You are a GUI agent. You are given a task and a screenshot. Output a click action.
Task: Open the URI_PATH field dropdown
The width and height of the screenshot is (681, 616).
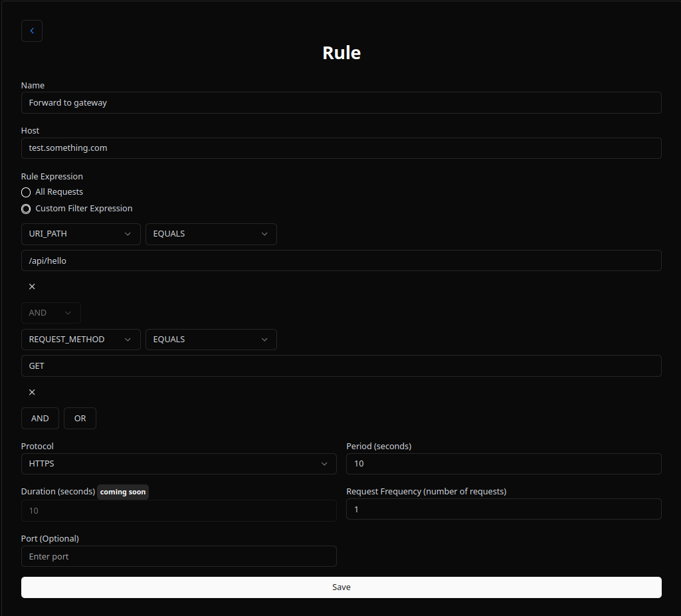pos(80,234)
